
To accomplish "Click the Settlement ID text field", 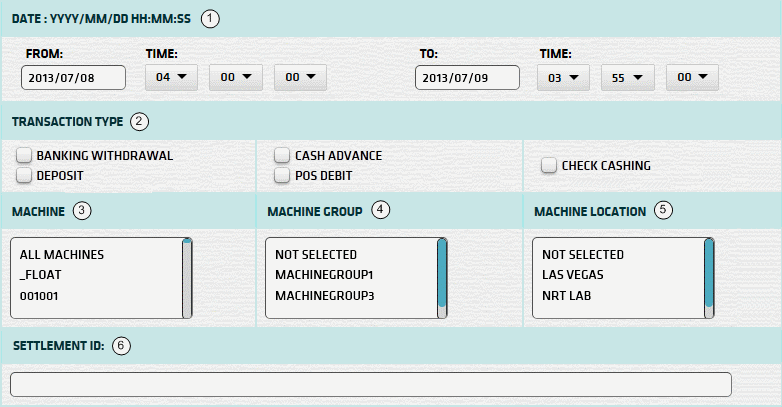I will point(370,385).
